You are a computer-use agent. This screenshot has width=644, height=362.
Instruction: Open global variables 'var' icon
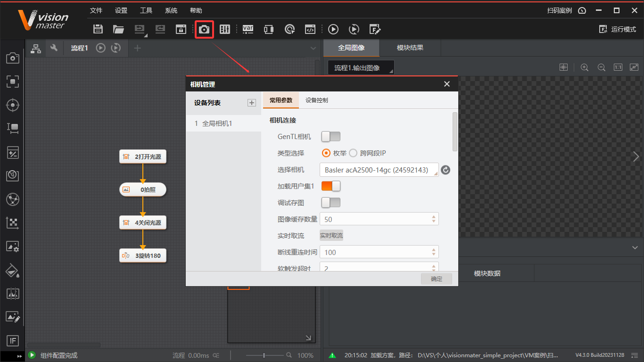(x=248, y=29)
